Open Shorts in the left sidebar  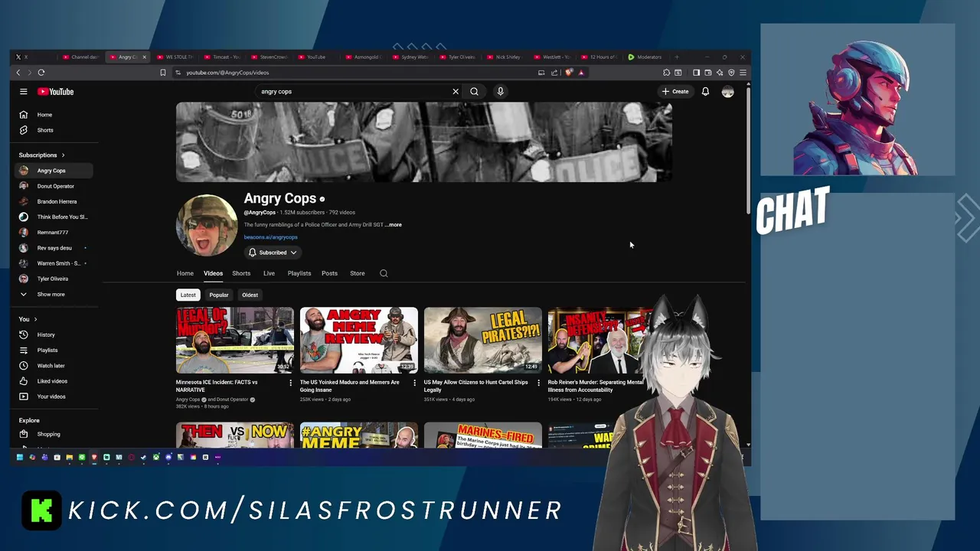tap(54, 130)
